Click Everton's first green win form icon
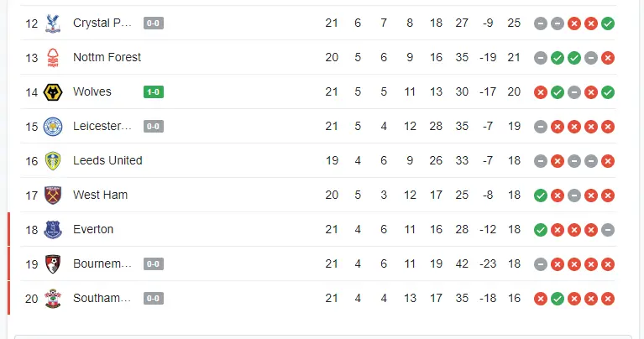This screenshot has height=339, width=644. pyautogui.click(x=541, y=230)
